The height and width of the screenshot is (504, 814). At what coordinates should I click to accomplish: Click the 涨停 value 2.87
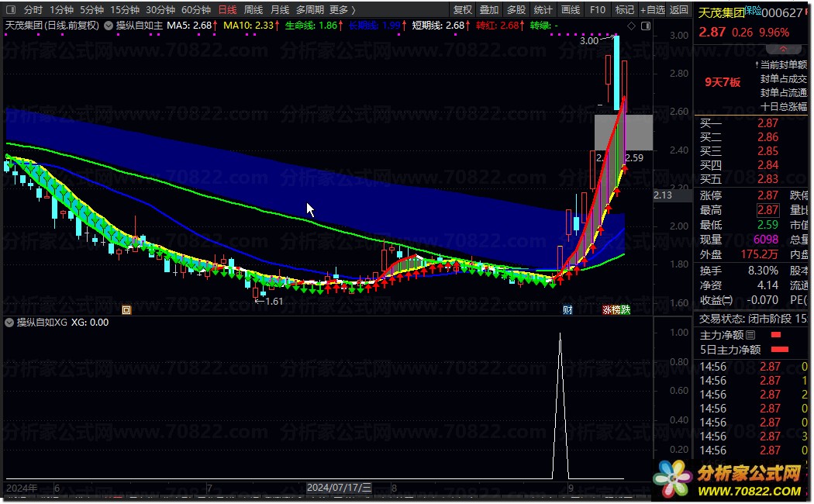pos(767,195)
